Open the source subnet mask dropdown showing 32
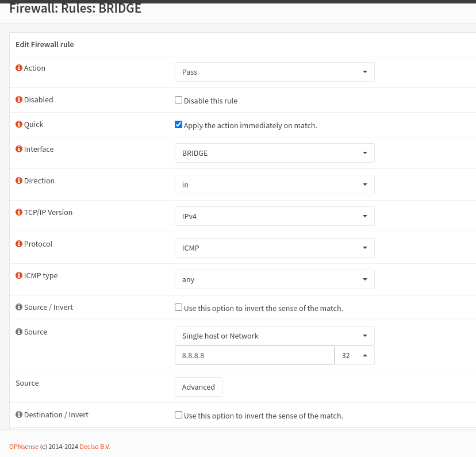 point(354,355)
